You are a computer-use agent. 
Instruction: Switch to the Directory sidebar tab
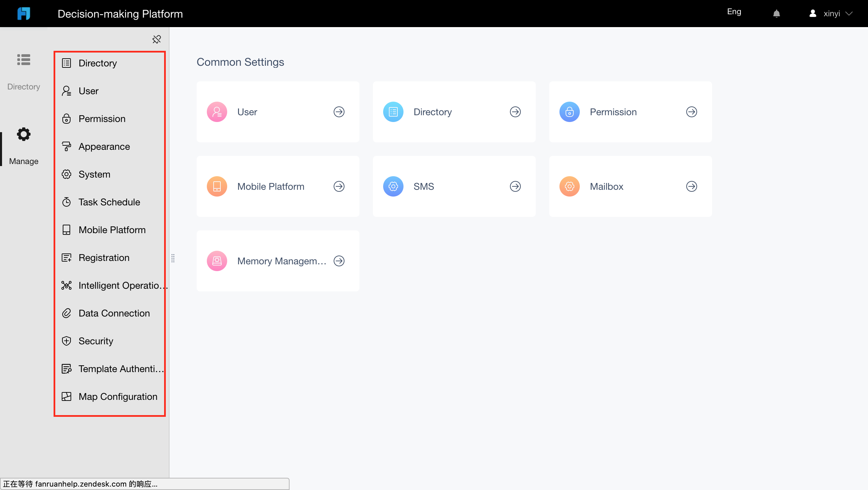[24, 72]
